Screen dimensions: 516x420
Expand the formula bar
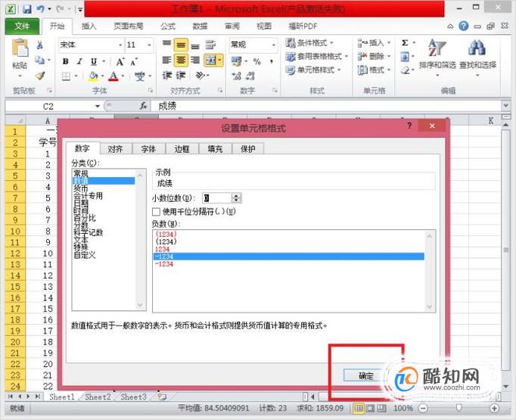505,106
